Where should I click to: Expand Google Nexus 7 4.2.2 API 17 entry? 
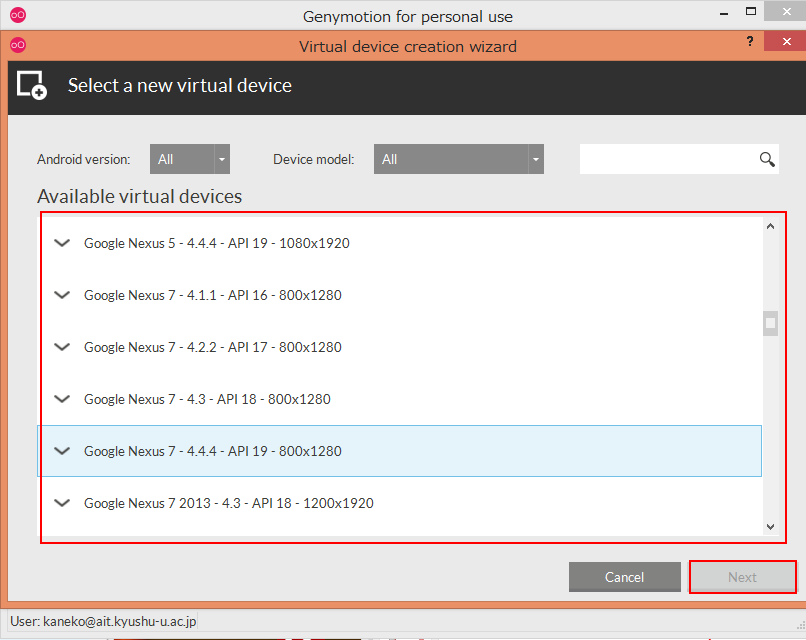(x=62, y=347)
